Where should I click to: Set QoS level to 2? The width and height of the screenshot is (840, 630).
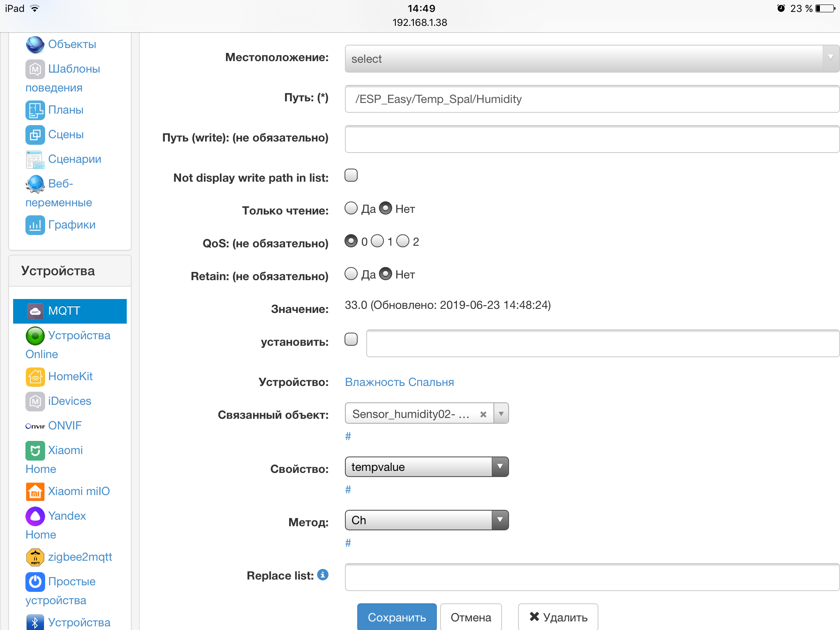coord(403,241)
